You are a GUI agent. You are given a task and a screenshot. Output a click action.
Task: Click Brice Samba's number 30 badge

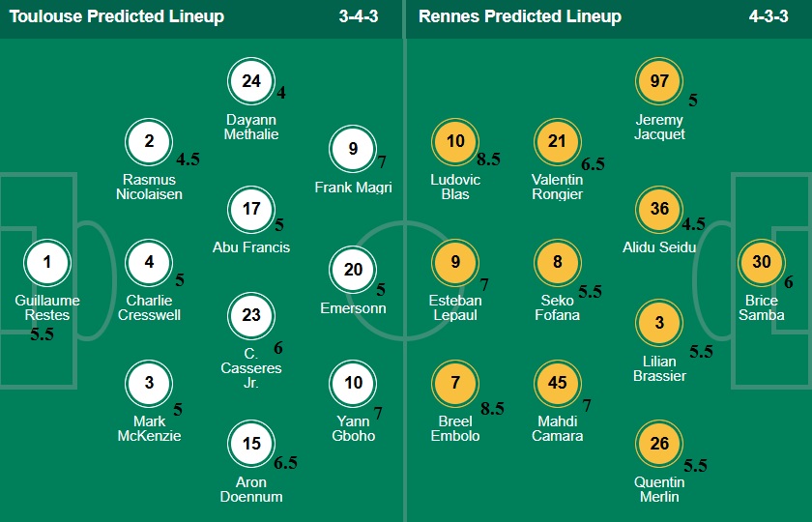click(x=762, y=261)
